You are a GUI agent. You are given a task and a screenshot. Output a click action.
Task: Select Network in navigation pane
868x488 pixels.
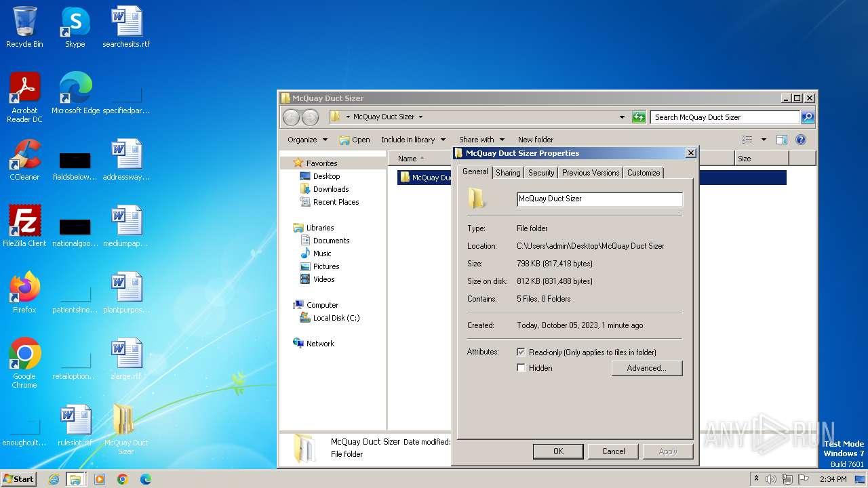[x=313, y=344]
